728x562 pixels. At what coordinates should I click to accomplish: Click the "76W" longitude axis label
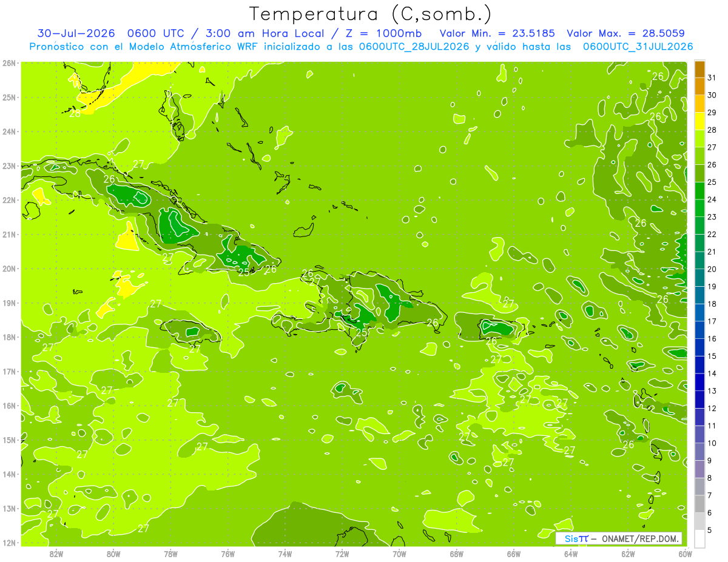227,554
